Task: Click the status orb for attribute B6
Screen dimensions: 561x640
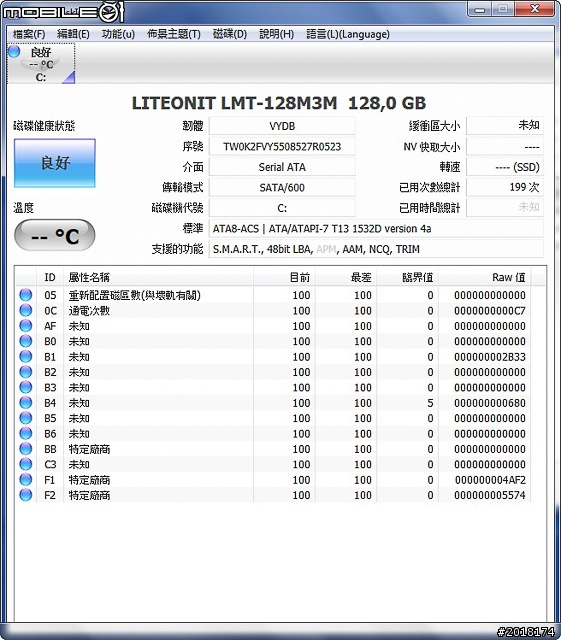Action: 26,433
